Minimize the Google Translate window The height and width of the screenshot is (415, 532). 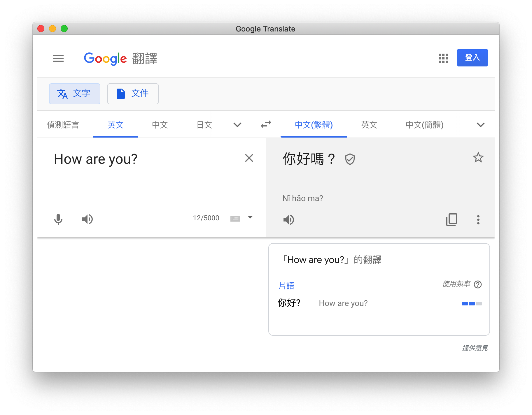tap(52, 29)
